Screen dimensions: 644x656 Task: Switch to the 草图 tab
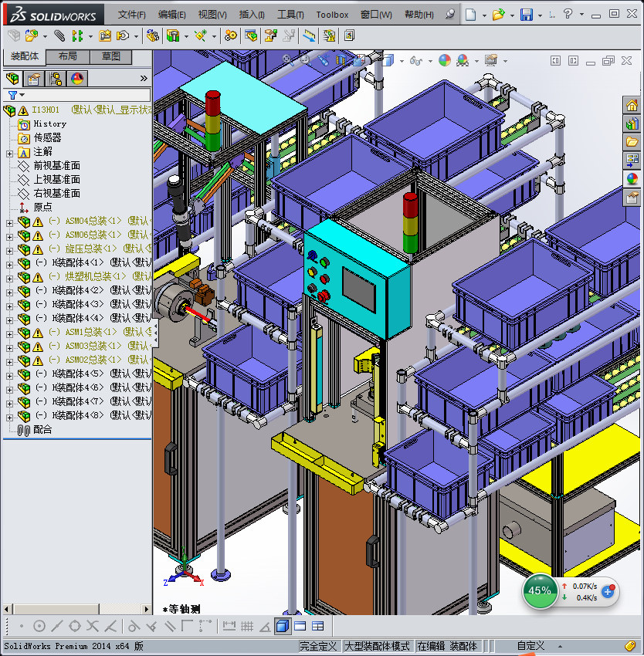pyautogui.click(x=111, y=56)
